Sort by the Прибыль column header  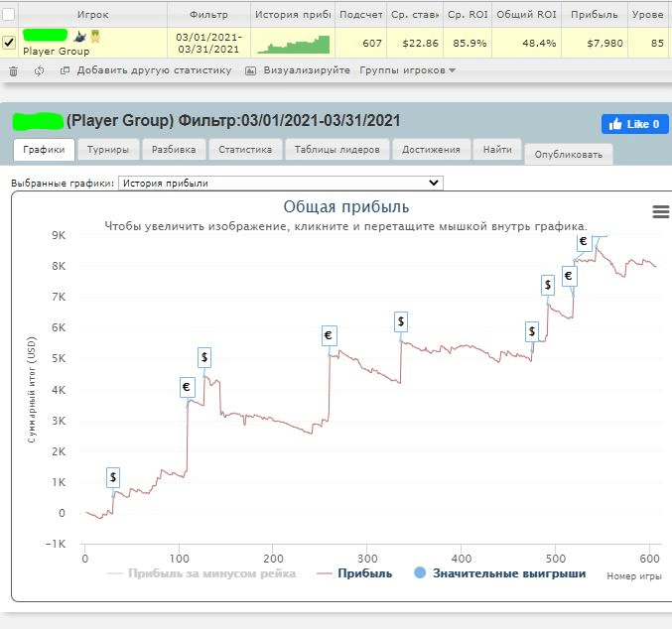pos(595,15)
